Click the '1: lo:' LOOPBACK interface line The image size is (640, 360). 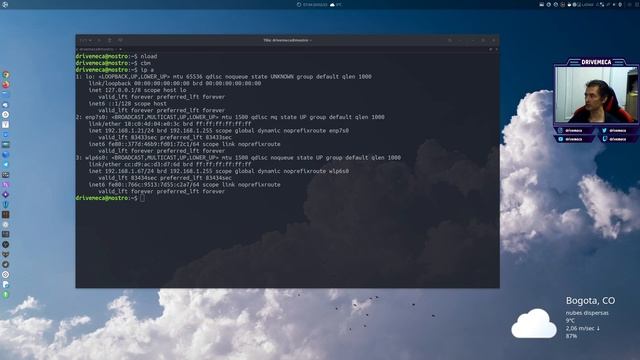(x=224, y=77)
